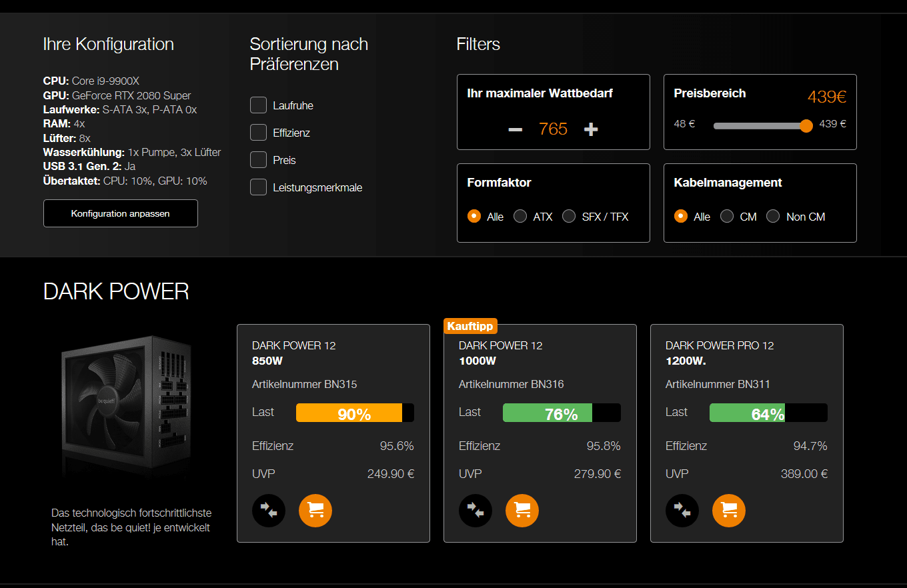The image size is (907, 588).
Task: Click the 94.7% efficiency value
Action: pos(810,446)
